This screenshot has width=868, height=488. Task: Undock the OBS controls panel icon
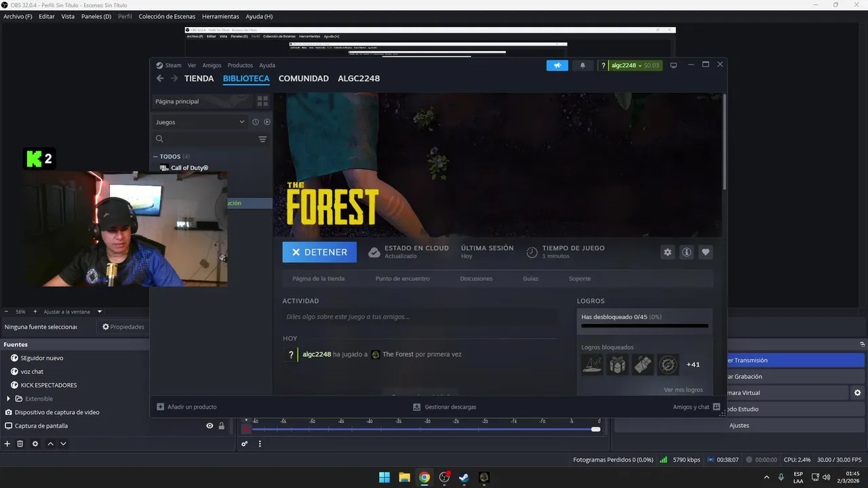click(863, 344)
